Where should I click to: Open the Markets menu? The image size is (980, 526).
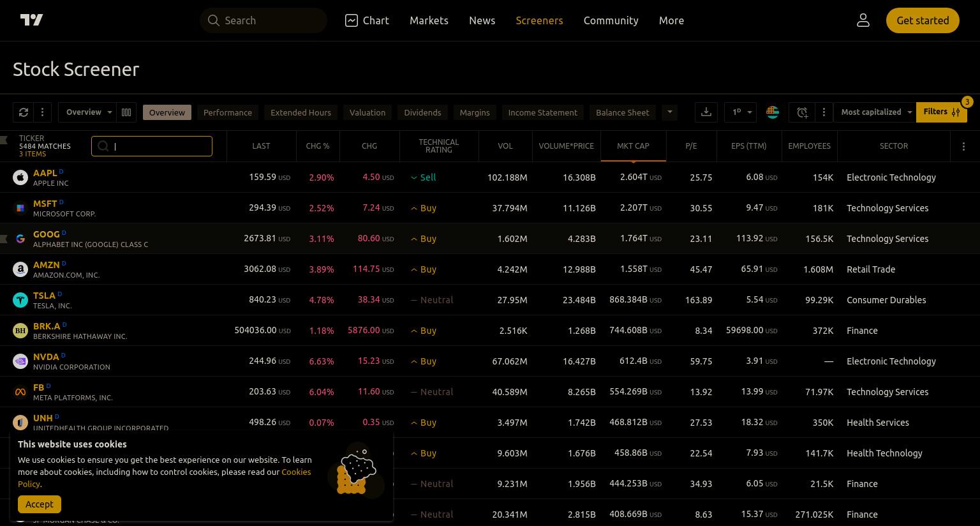click(429, 20)
